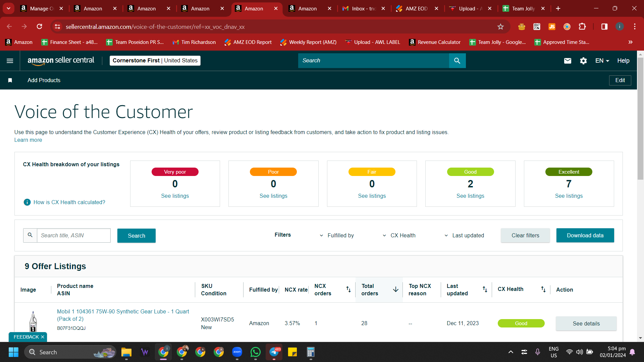The width and height of the screenshot is (644, 362).
Task: Sort by Last updated column arrows
Action: pos(485,289)
